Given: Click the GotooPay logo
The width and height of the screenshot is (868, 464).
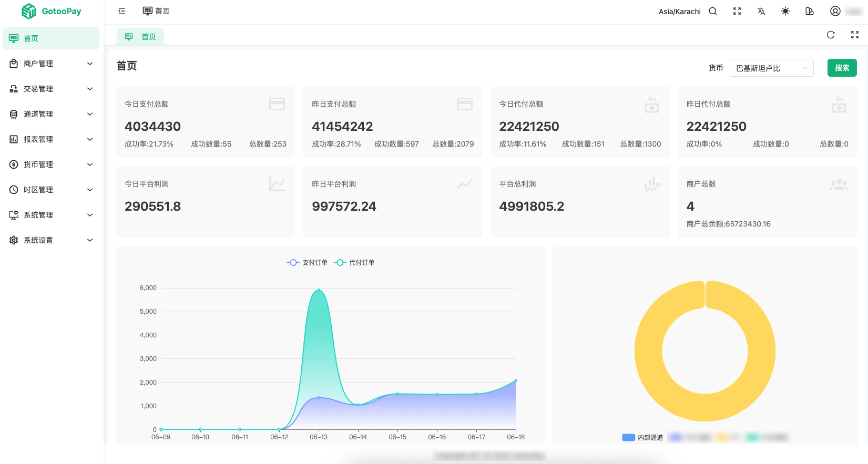Looking at the screenshot, I should click(51, 11).
